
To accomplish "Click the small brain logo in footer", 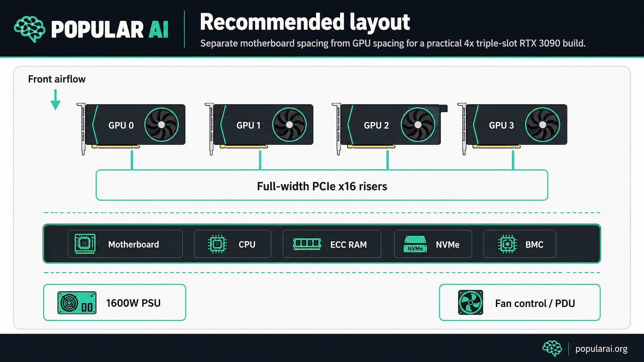I will (552, 349).
